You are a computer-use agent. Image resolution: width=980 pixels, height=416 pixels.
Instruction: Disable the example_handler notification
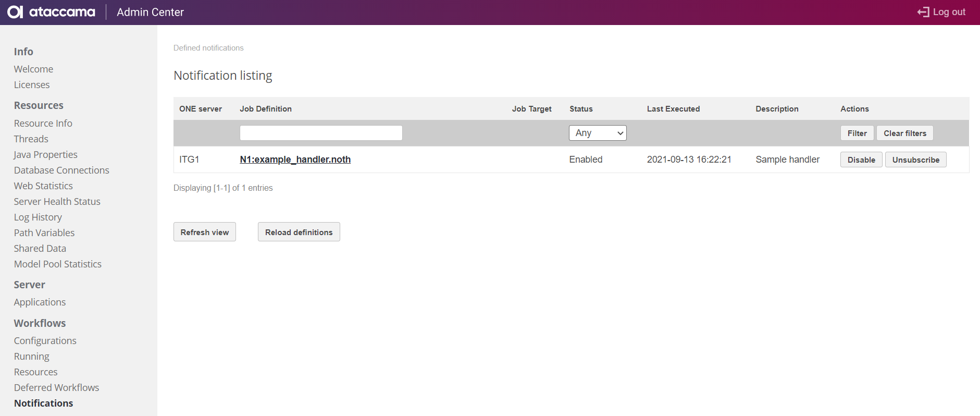861,160
